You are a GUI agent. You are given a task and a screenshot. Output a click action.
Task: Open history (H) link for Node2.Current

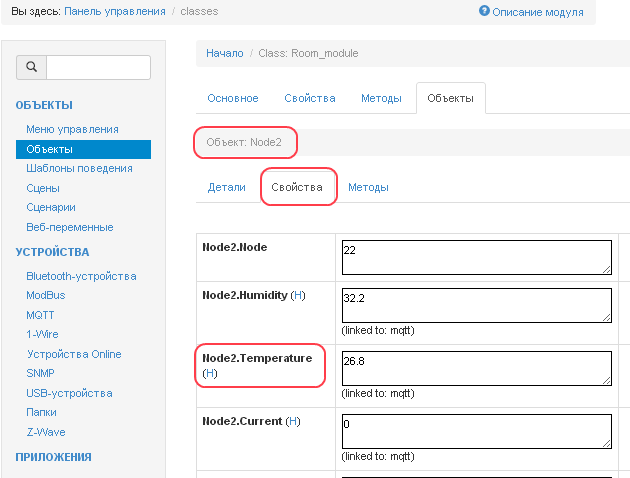(x=293, y=422)
